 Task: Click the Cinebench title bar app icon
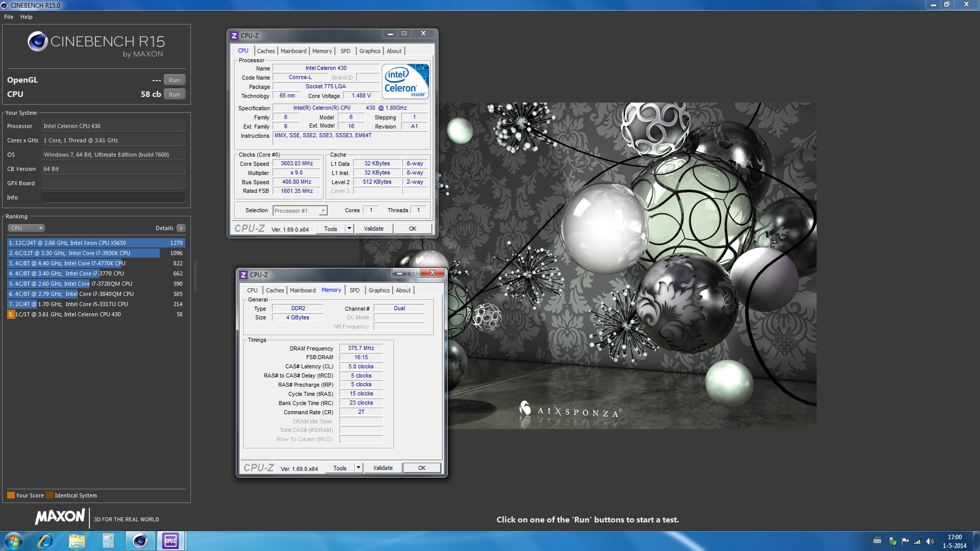[x=5, y=5]
